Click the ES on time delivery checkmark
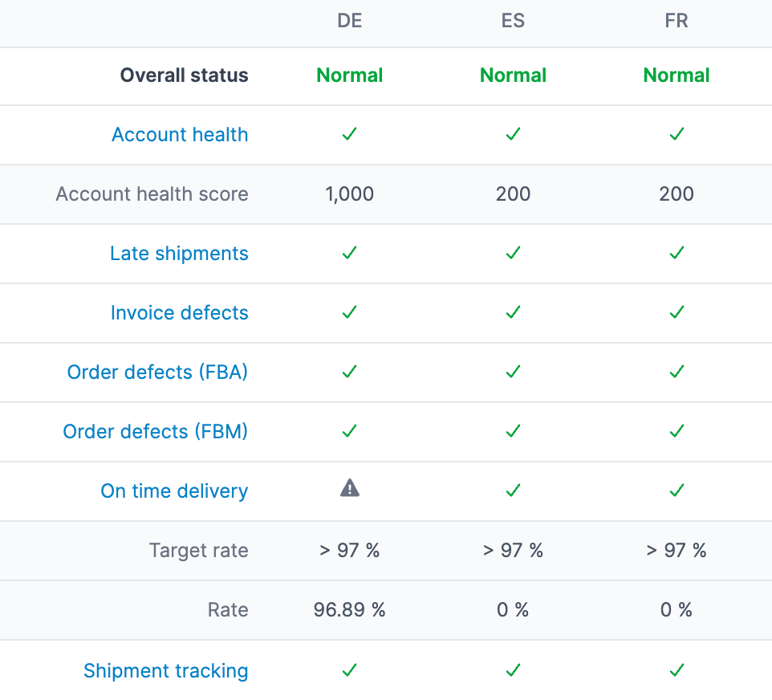Screen dimensions: 772x700 click(512, 490)
